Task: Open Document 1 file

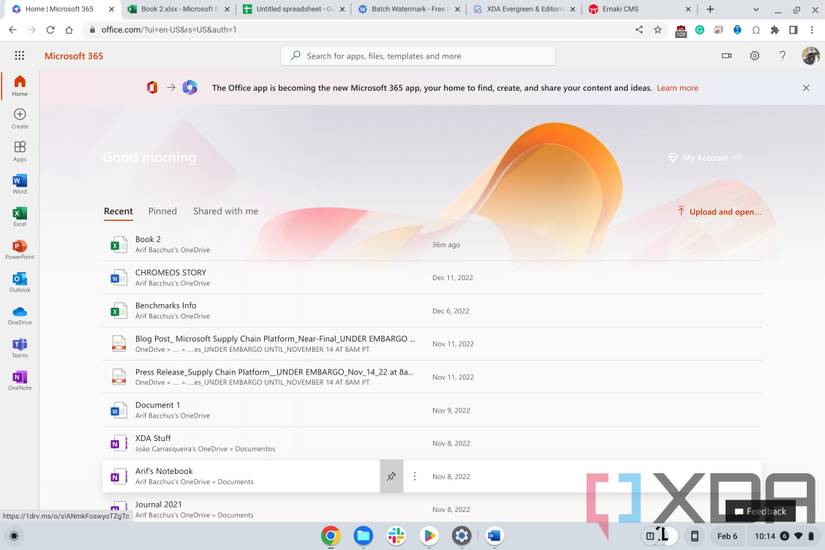Action: (x=432, y=410)
